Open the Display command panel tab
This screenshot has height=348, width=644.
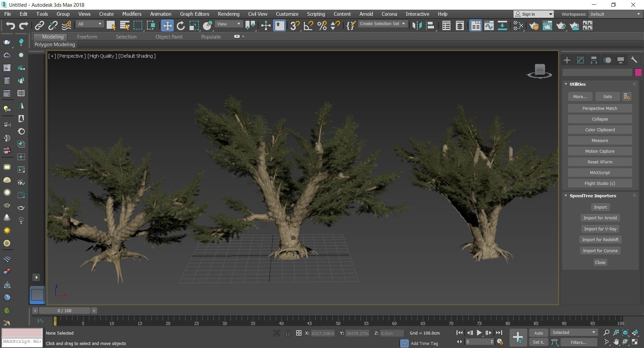tap(621, 60)
